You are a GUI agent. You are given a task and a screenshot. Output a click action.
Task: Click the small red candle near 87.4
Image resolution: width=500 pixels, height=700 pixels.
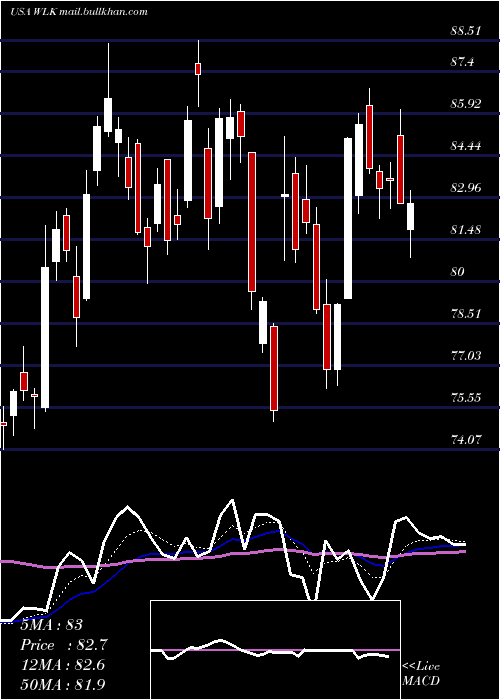[x=198, y=69]
